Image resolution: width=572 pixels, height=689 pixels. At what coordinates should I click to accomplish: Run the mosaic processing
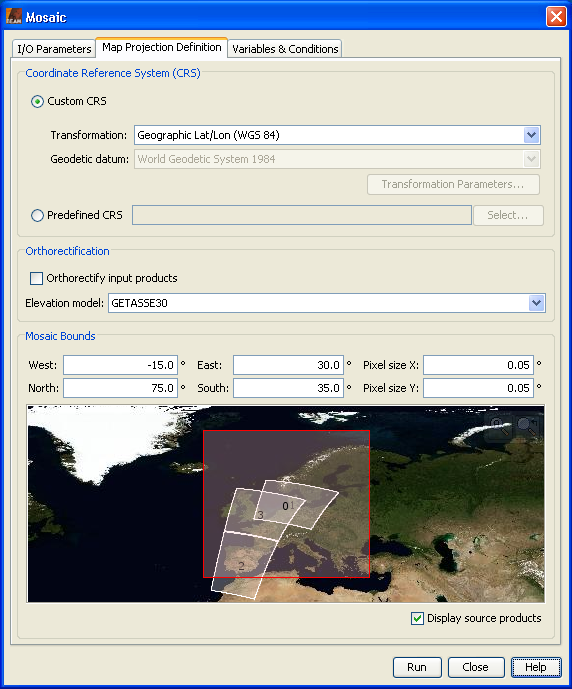pyautogui.click(x=417, y=667)
